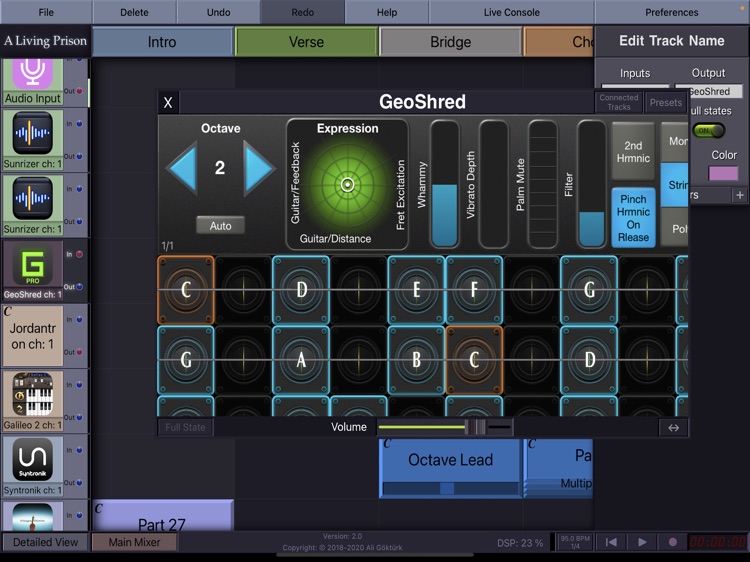Adjust the Whammy slider
Image resolution: width=750 pixels, height=562 pixels.
(444, 184)
